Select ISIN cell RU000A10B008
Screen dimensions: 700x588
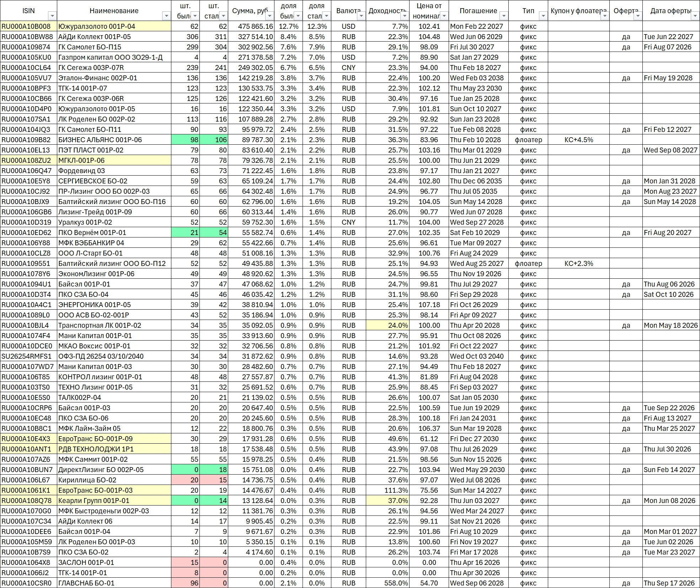28,26
